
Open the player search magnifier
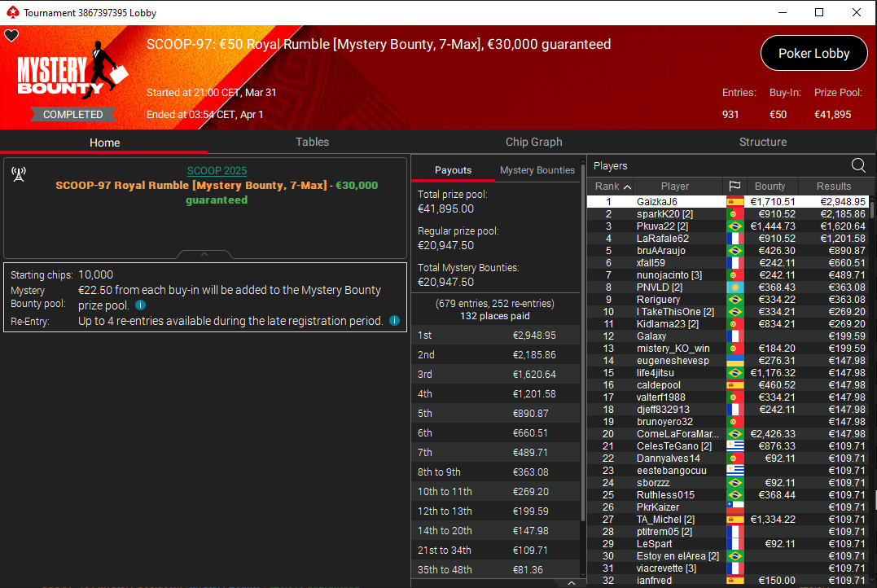858,165
